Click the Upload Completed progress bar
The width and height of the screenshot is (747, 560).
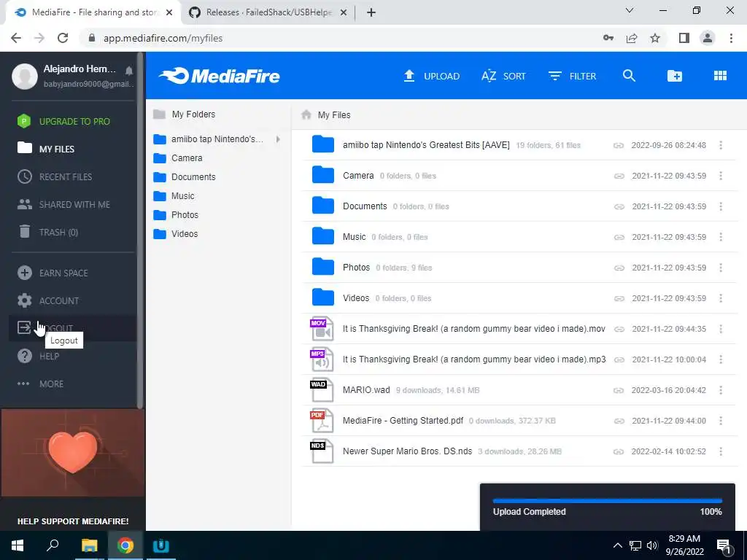608,501
